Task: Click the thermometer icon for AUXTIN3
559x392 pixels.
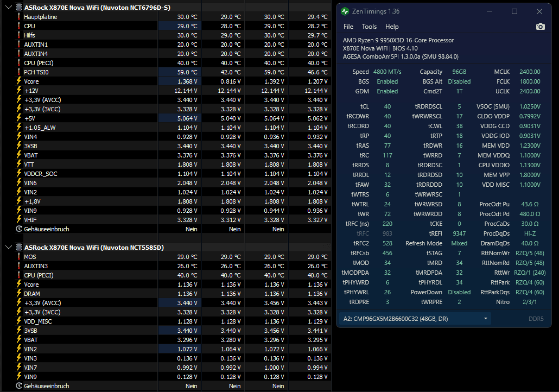Action: click(19, 265)
